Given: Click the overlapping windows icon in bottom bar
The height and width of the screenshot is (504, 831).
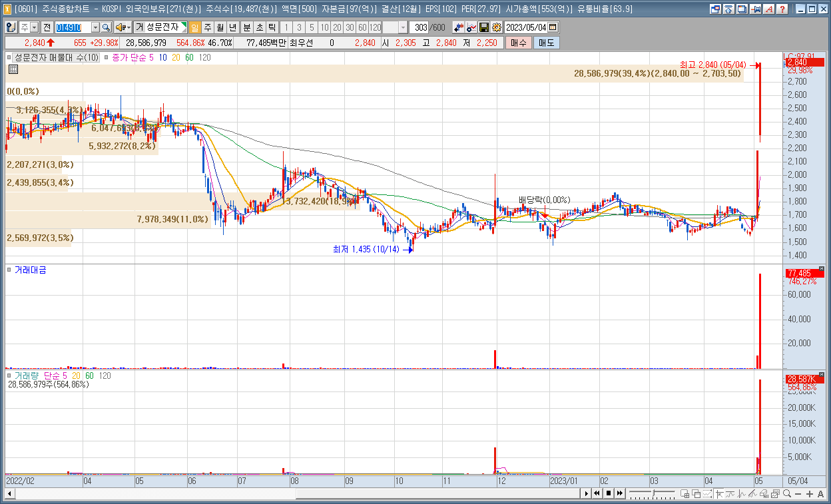Looking at the screenshot, I should 696,493.
